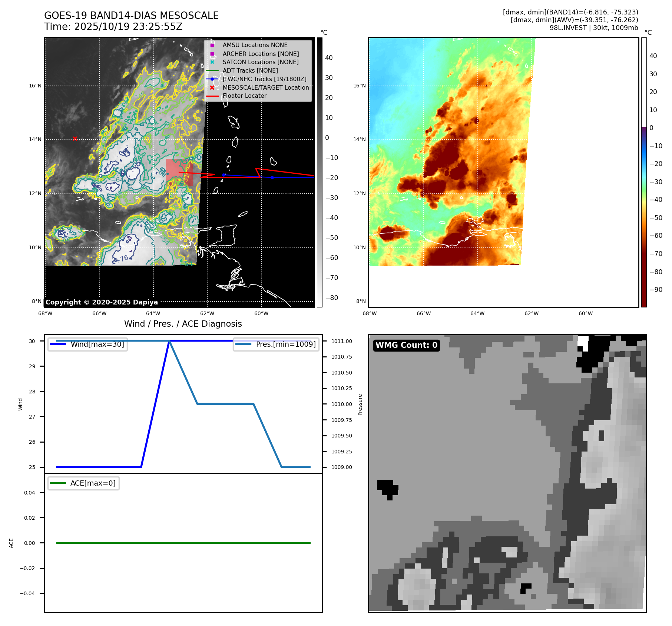Image resolution: width=672 pixels, height=626 pixels.
Task: Select the ARCHER Locations [NONE] legend entry
Action: click(260, 54)
